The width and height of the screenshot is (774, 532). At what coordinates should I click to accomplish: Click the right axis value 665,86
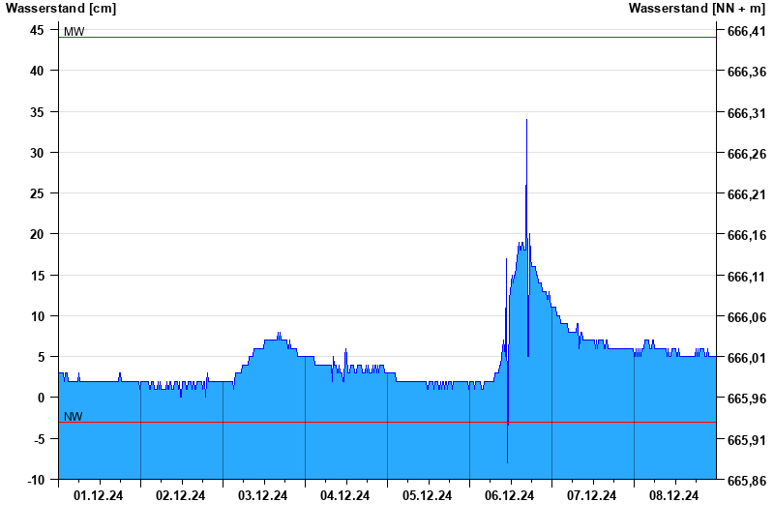(747, 480)
